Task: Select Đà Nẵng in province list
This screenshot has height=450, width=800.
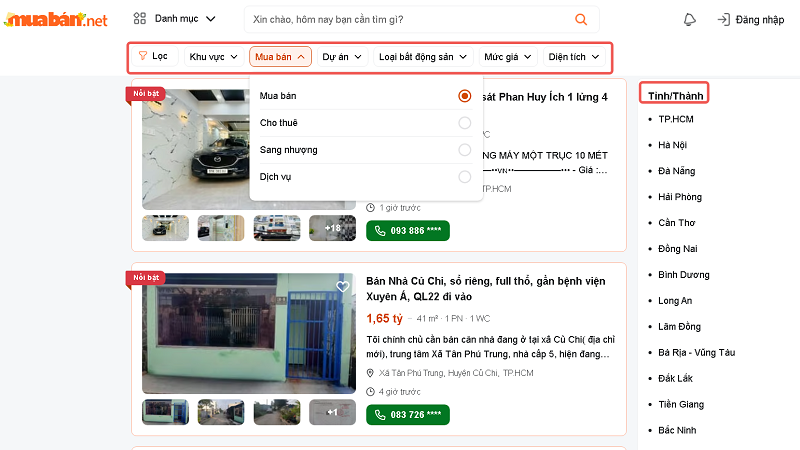Action: click(x=677, y=171)
